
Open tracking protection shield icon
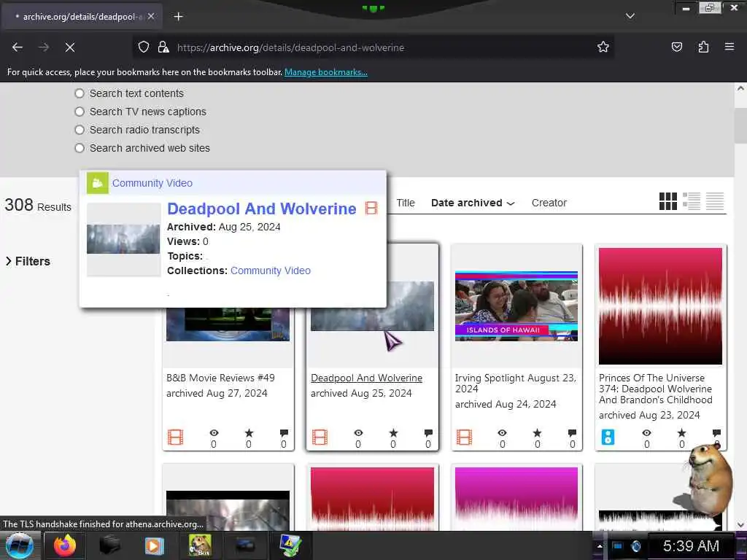[x=144, y=47]
